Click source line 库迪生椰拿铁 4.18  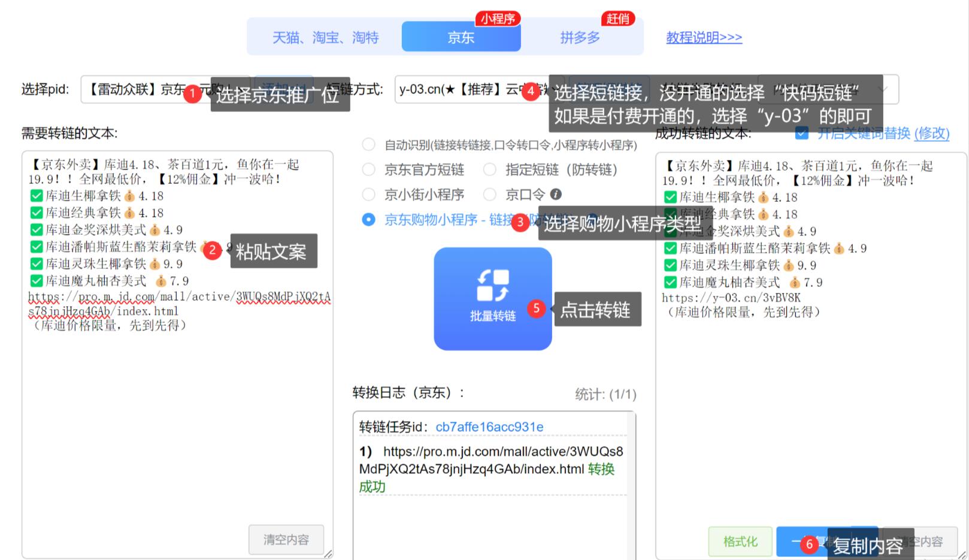(97, 196)
